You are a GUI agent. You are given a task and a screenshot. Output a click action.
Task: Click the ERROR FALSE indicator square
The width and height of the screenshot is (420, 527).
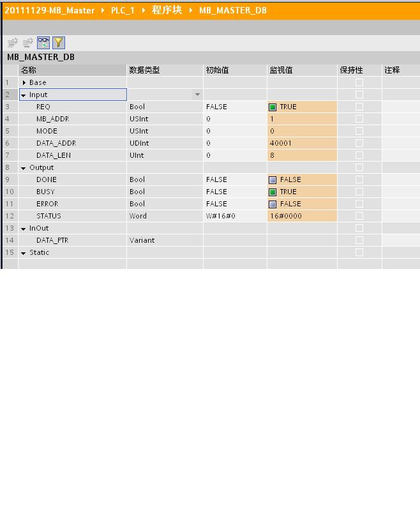point(273,204)
